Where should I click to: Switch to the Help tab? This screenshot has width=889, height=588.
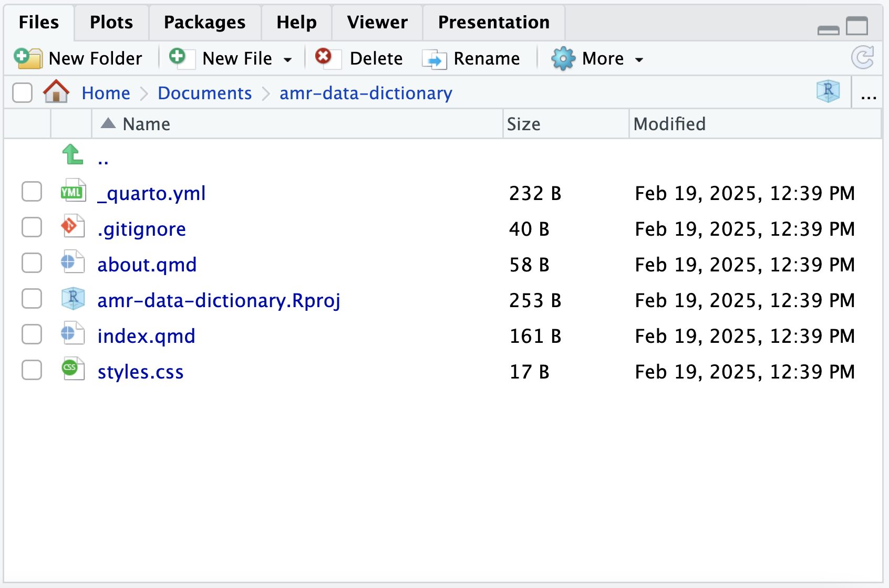[x=297, y=23]
